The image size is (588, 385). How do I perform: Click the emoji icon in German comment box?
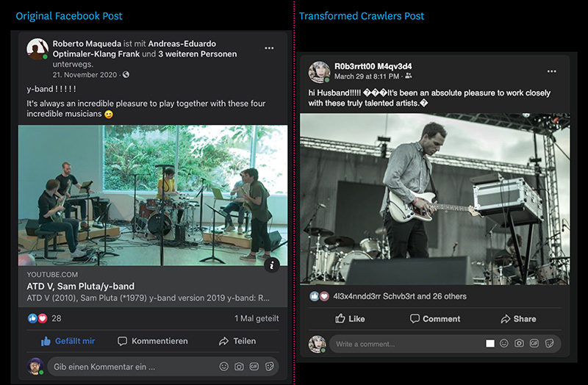[224, 366]
